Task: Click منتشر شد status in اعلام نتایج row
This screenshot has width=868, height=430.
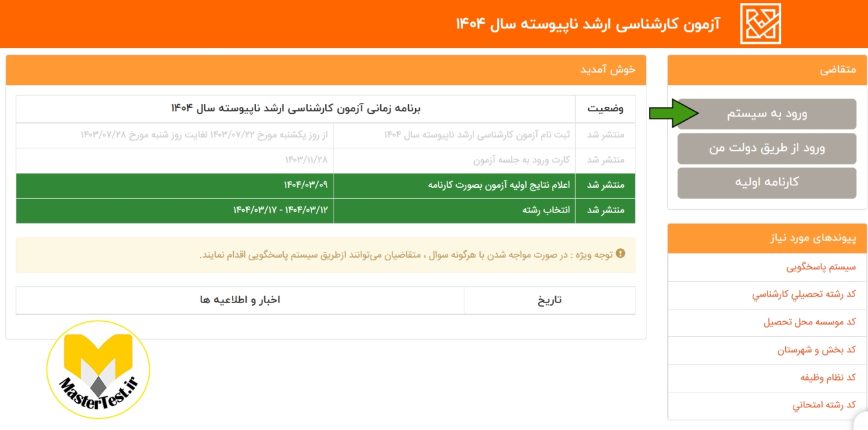Action: [606, 185]
